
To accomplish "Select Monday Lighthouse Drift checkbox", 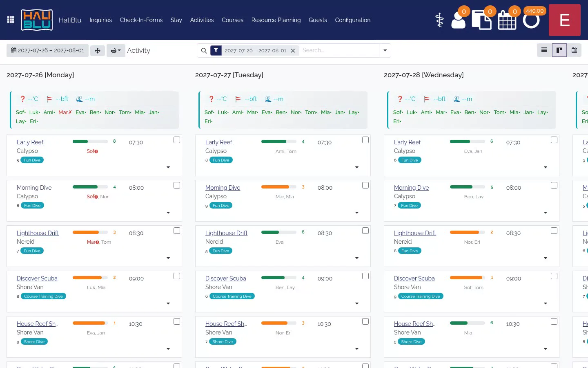I will 177,231.
